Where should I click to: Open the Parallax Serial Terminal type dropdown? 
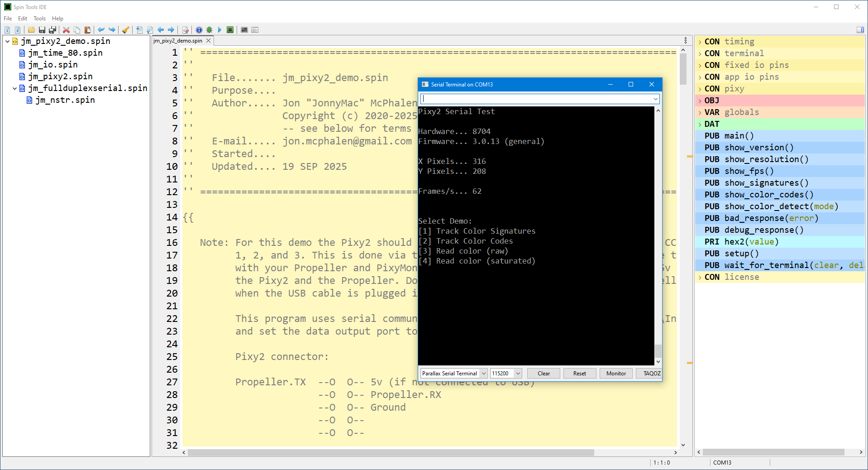[x=483, y=374]
